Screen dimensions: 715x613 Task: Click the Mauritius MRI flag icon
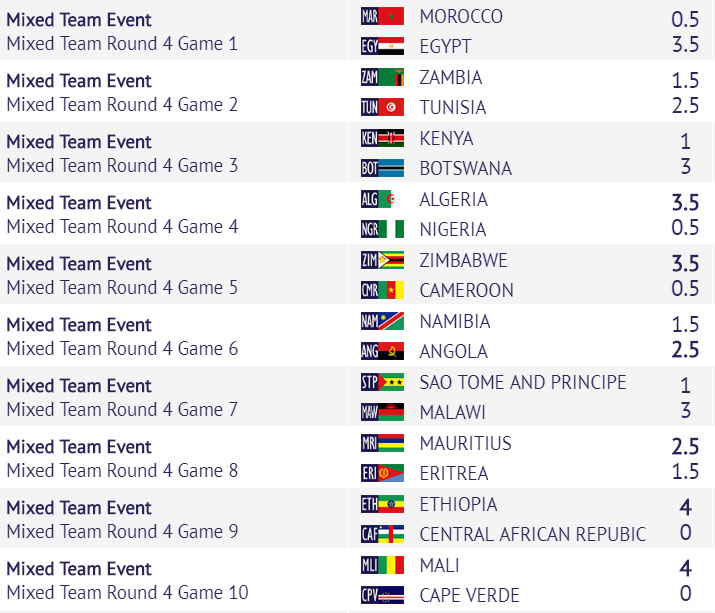[382, 443]
